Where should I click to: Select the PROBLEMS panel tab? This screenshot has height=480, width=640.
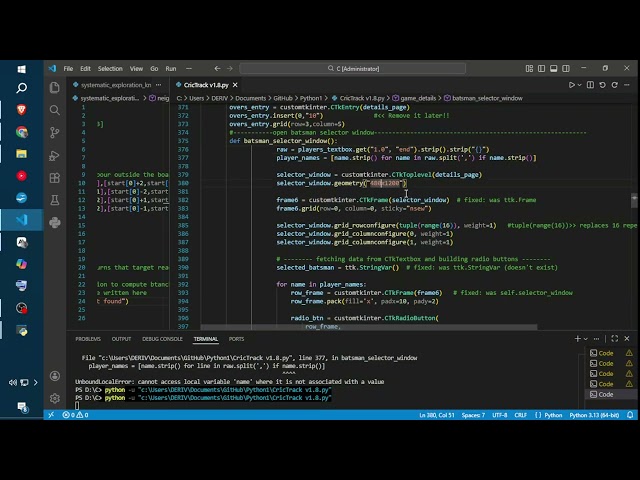click(x=88, y=339)
